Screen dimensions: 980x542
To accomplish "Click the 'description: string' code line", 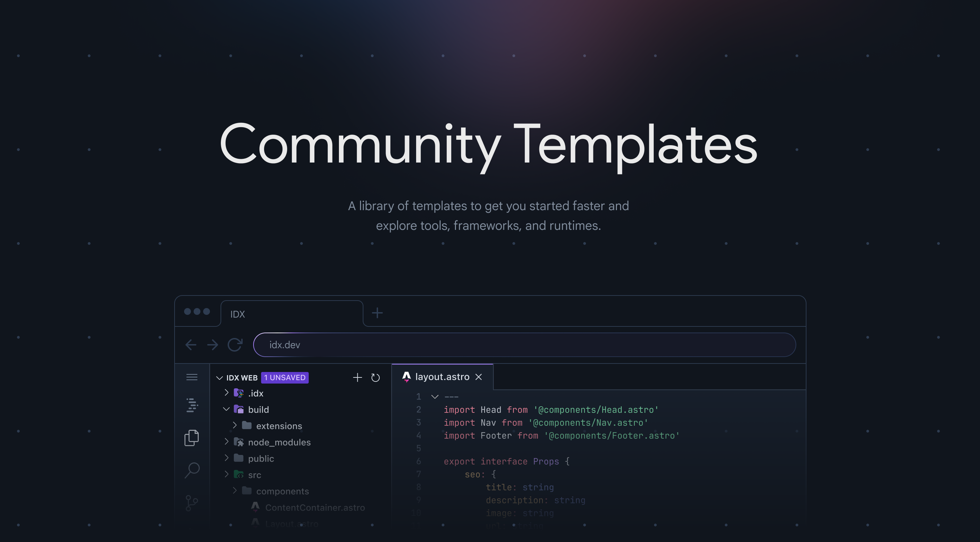I will pos(536,500).
